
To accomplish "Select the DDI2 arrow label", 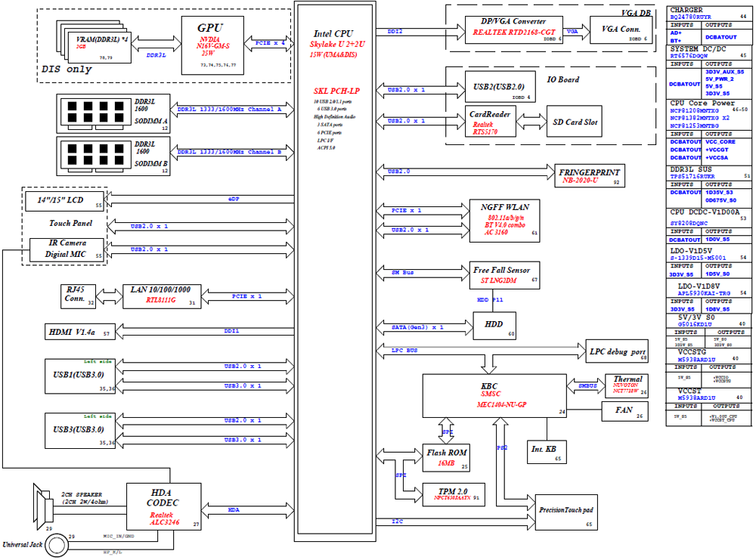I will coord(395,31).
